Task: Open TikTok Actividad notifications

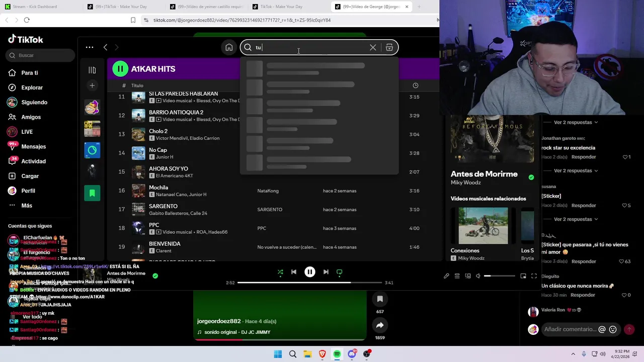Action: pyautogui.click(x=33, y=161)
